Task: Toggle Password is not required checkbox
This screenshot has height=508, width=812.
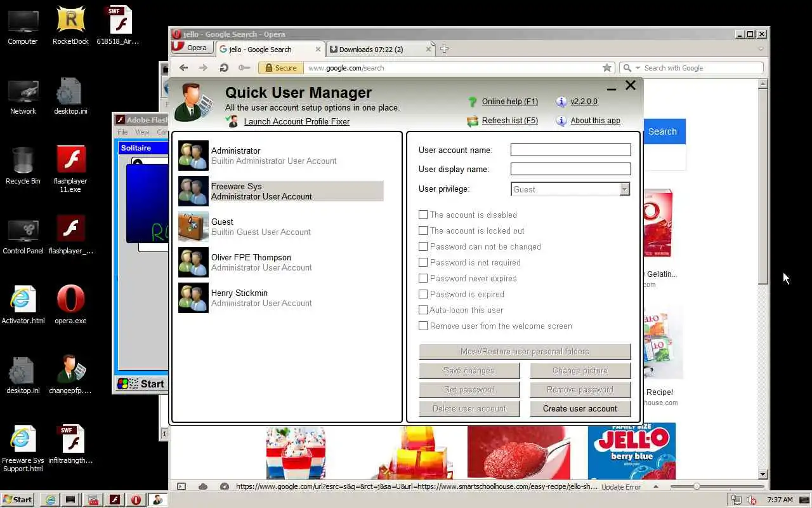Action: coord(423,262)
